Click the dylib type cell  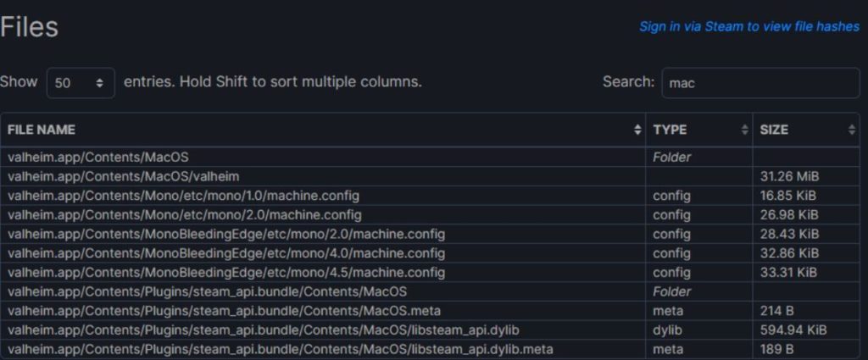699,330
